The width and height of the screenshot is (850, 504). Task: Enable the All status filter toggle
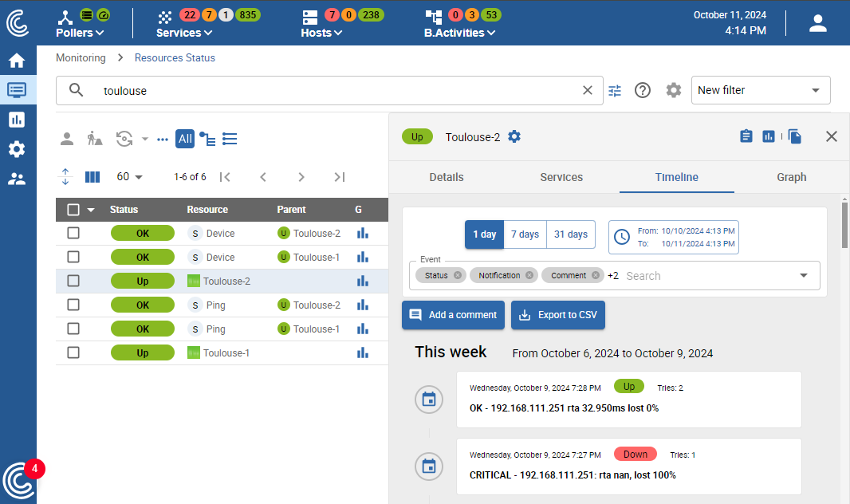coord(185,139)
